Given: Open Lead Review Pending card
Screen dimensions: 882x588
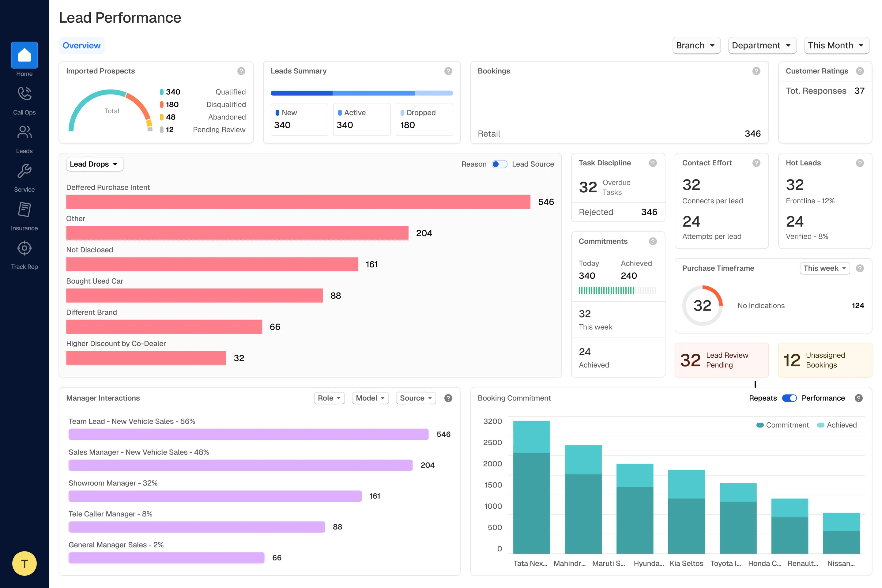Looking at the screenshot, I should tap(722, 360).
